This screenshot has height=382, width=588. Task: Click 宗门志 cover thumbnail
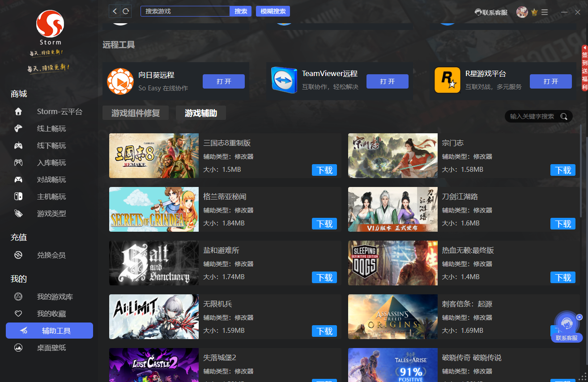coord(393,156)
